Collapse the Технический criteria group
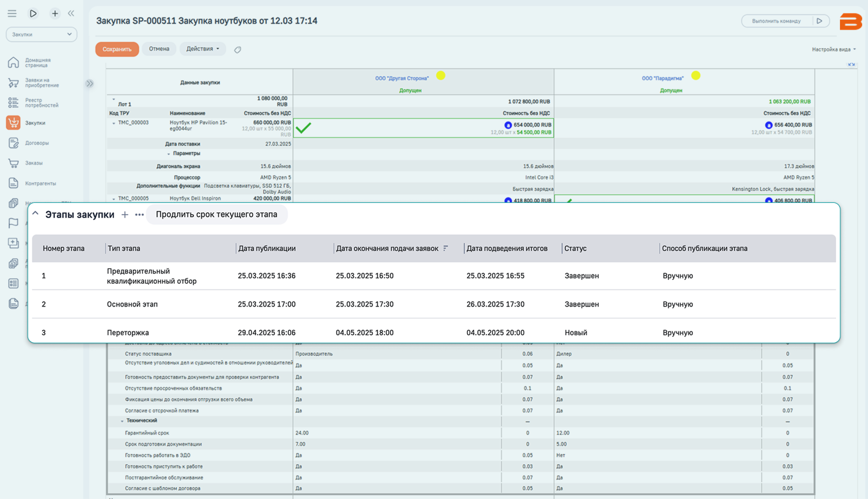 (122, 421)
